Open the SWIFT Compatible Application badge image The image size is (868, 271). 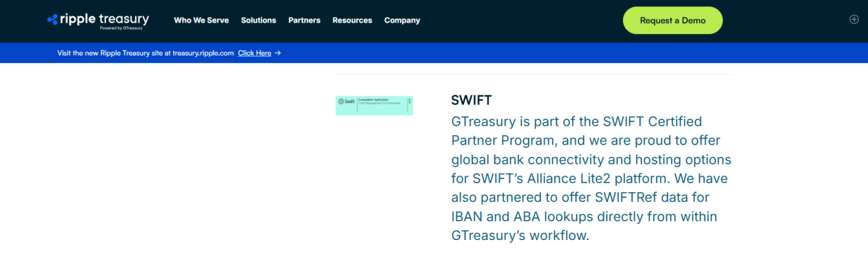(374, 106)
